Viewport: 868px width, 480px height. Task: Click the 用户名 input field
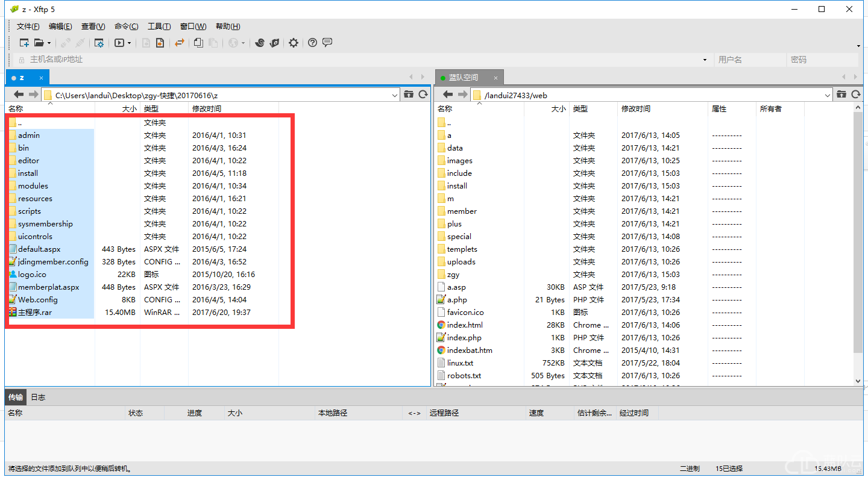tap(750, 60)
